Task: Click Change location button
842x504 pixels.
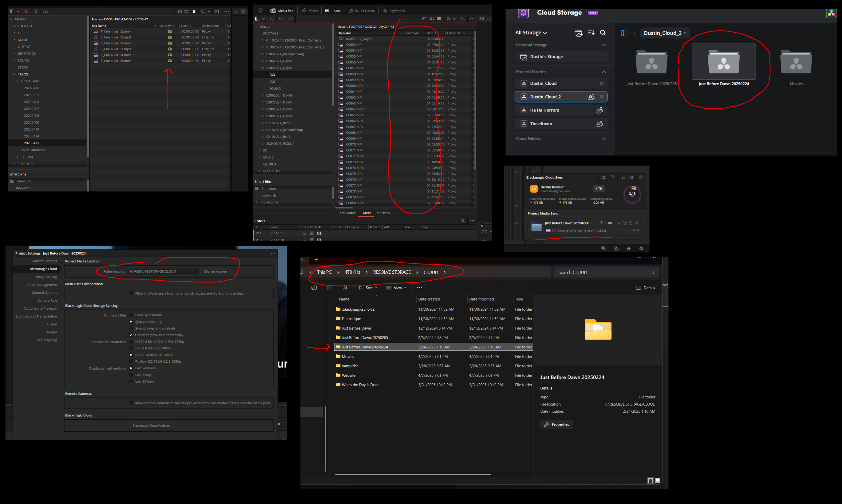Action: pyautogui.click(x=215, y=271)
